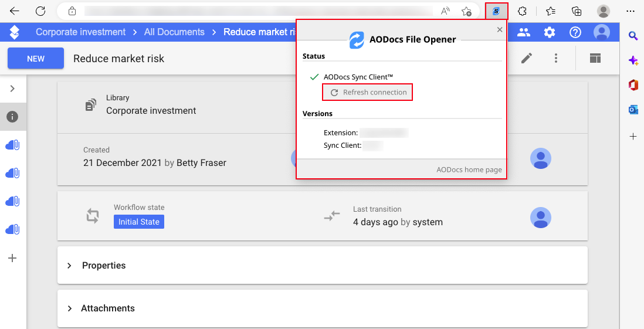This screenshot has height=329, width=644.
Task: Select the info icon in left sidebar
Action: pyautogui.click(x=12, y=117)
